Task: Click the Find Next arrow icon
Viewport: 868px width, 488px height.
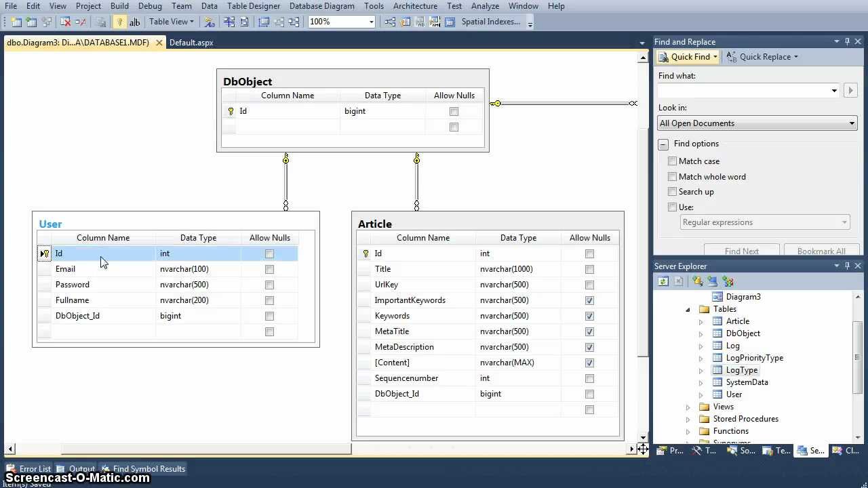Action: [x=850, y=90]
